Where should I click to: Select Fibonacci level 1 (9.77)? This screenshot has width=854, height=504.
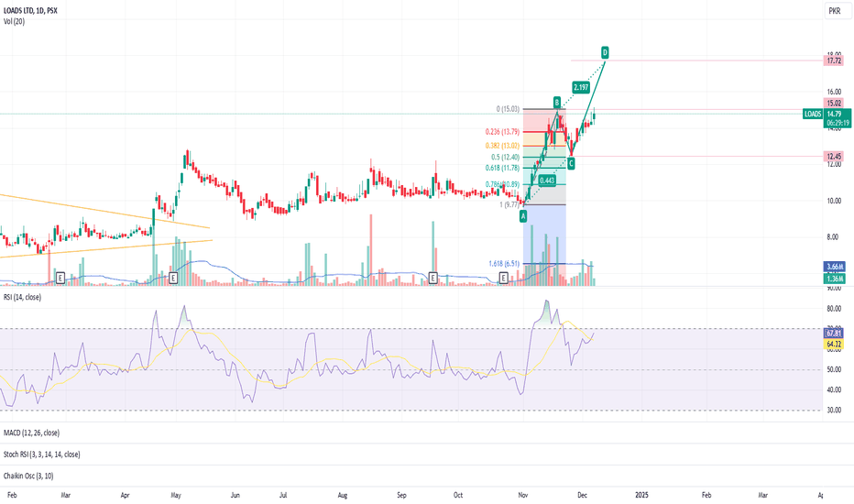click(x=509, y=204)
